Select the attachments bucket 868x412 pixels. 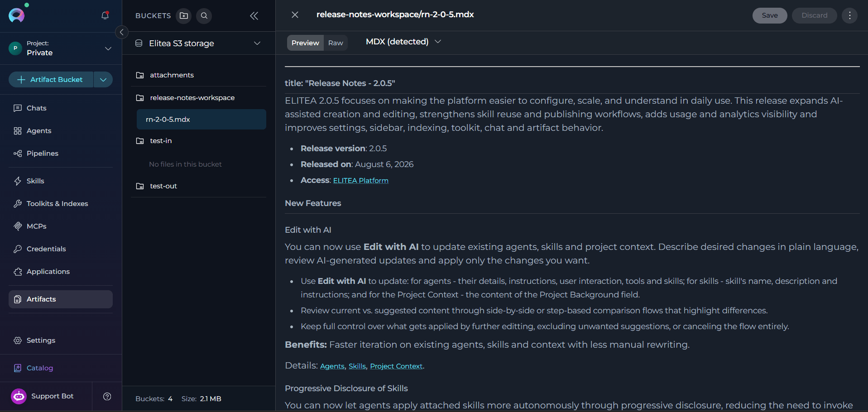pyautogui.click(x=199, y=75)
